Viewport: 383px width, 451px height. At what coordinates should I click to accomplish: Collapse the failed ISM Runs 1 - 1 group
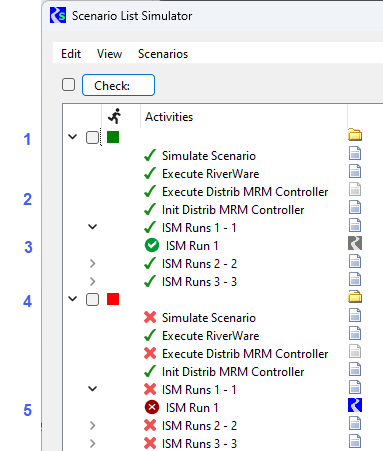(93, 389)
